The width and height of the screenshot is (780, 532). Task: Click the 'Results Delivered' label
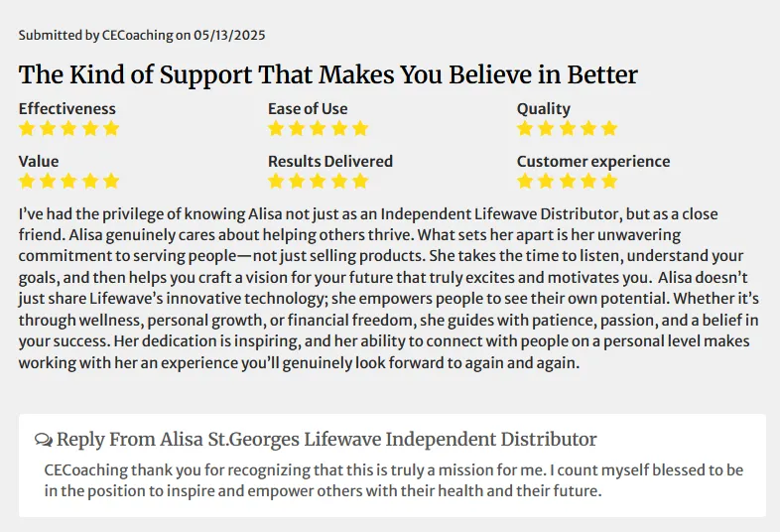(x=330, y=161)
